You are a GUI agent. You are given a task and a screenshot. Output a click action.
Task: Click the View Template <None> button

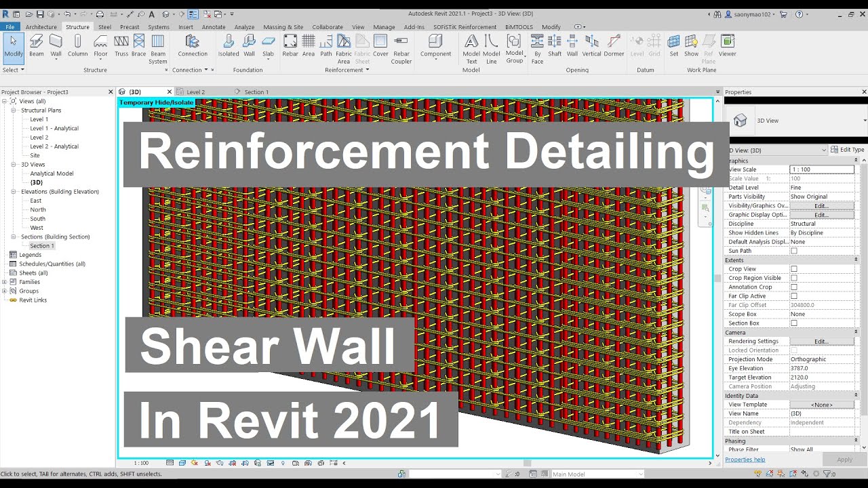click(821, 405)
